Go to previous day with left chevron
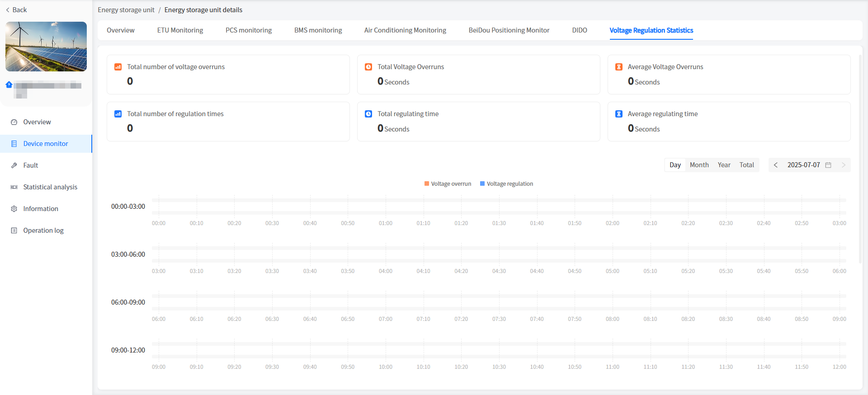The width and height of the screenshot is (868, 395). click(x=776, y=165)
